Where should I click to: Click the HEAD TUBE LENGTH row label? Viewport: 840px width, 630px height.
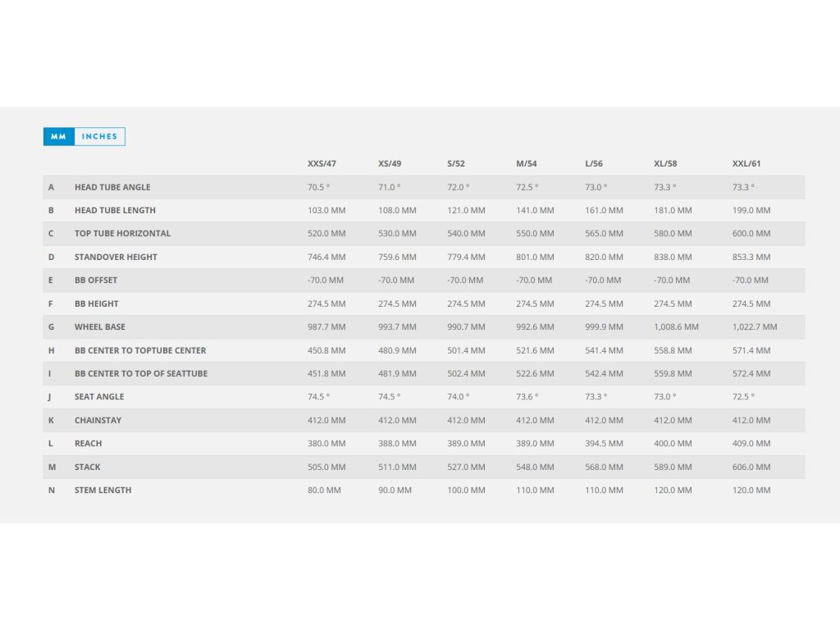(x=115, y=210)
